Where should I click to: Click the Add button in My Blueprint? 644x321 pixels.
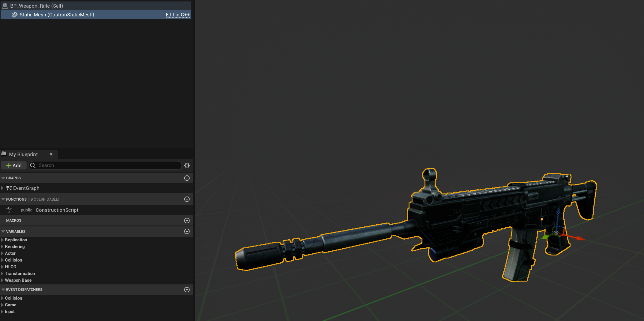14,165
